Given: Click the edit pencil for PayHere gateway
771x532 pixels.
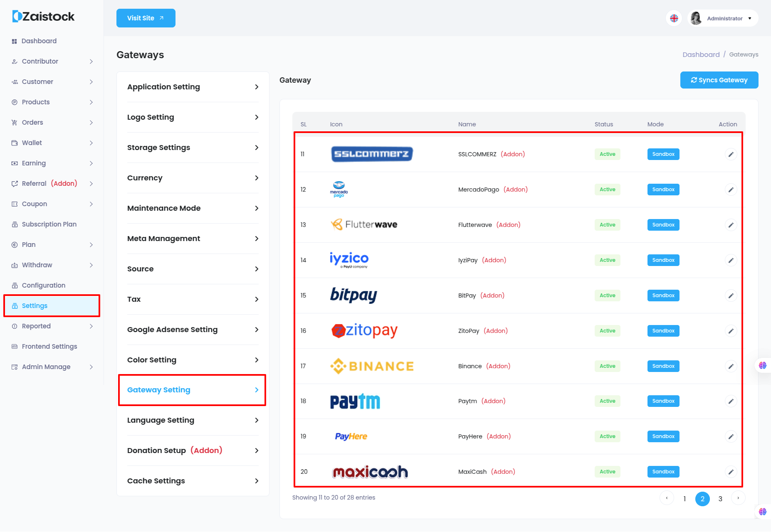Looking at the screenshot, I should [x=731, y=436].
